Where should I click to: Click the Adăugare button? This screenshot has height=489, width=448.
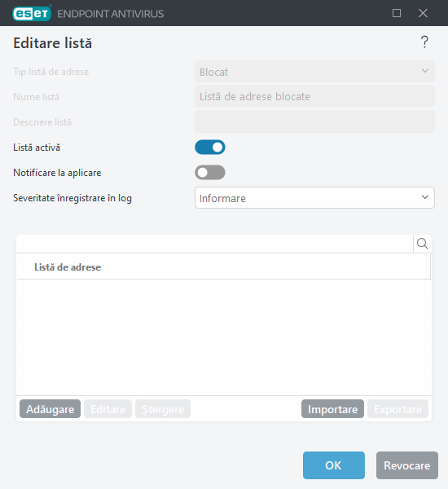coord(50,409)
